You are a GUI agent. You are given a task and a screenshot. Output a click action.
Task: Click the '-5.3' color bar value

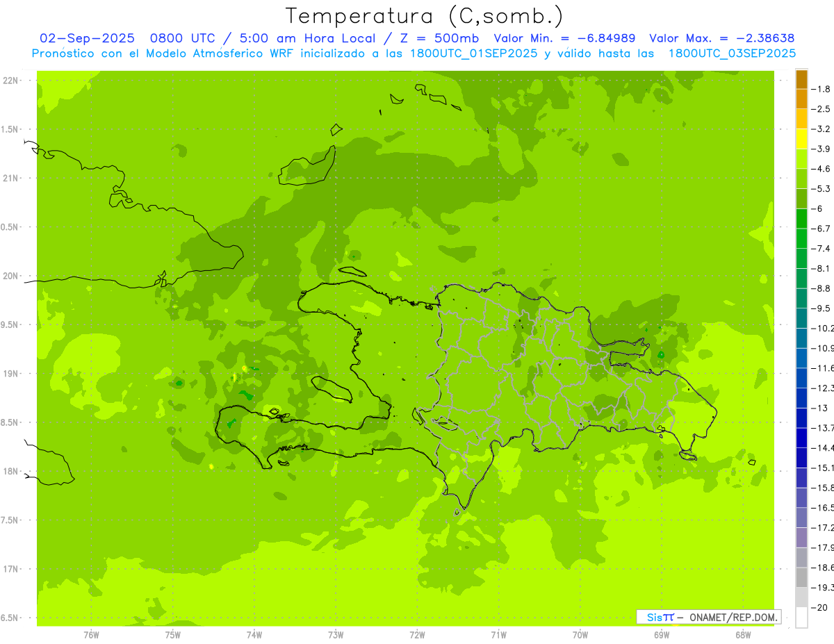coord(821,189)
